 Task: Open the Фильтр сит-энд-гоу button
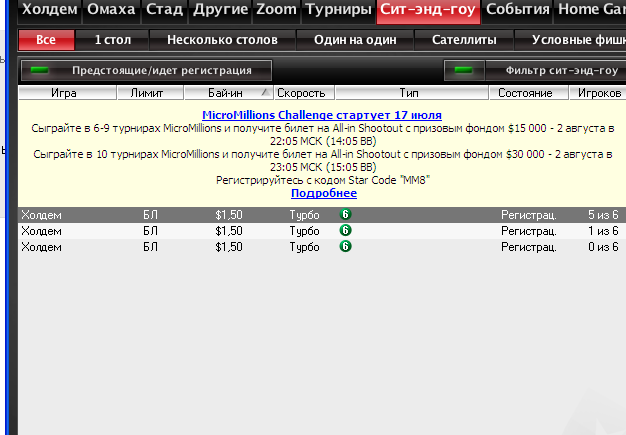click(x=556, y=71)
